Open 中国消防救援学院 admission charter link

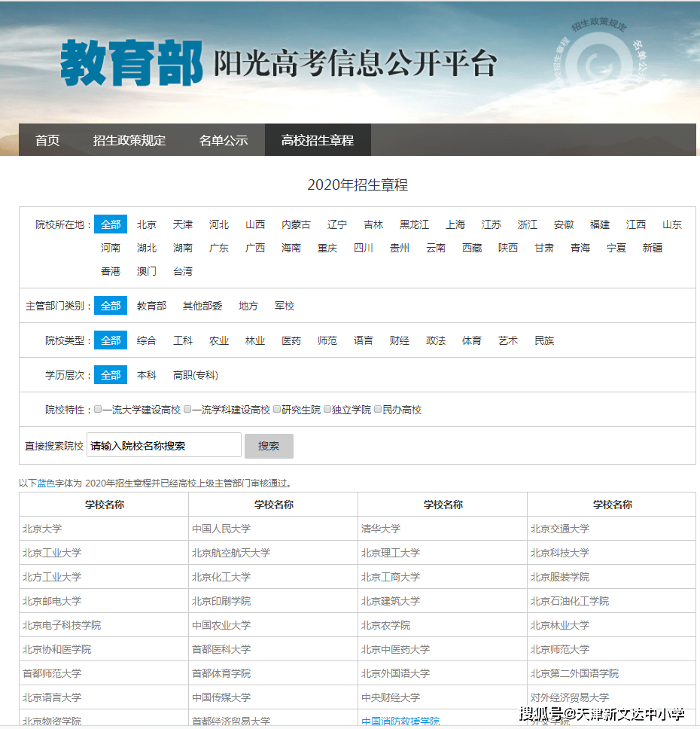pos(400,721)
